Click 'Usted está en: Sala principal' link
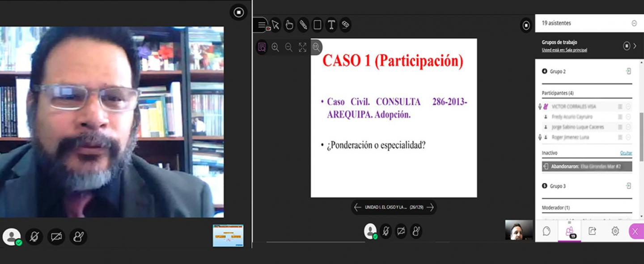Viewport: 644px width, 264px height. [x=564, y=50]
